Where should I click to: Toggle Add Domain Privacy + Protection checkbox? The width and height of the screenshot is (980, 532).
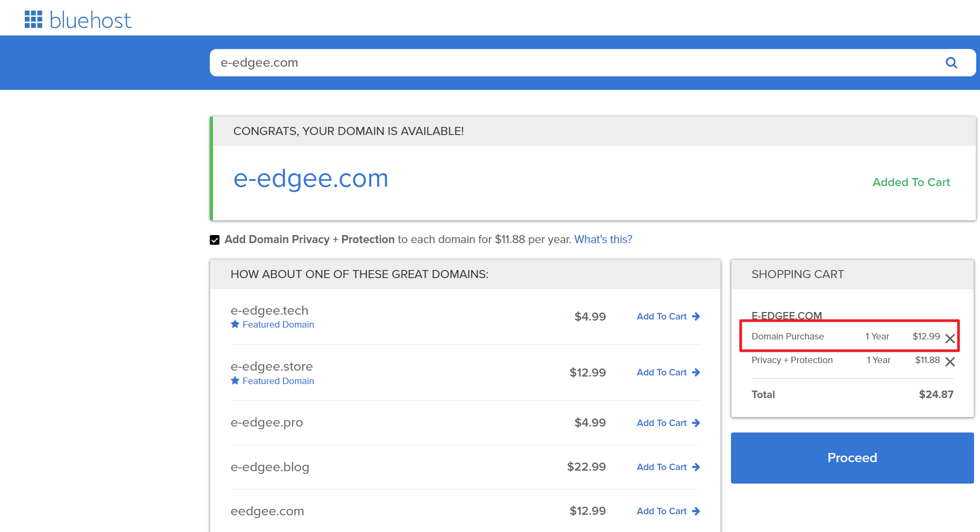(x=215, y=240)
